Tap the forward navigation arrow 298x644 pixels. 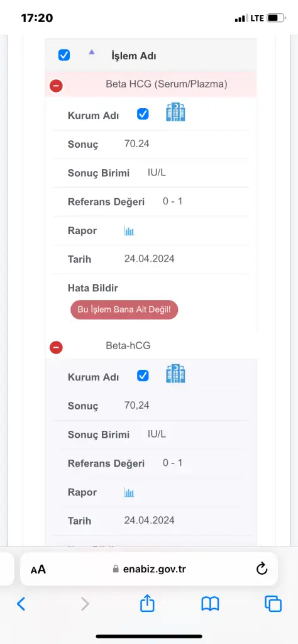(x=84, y=604)
